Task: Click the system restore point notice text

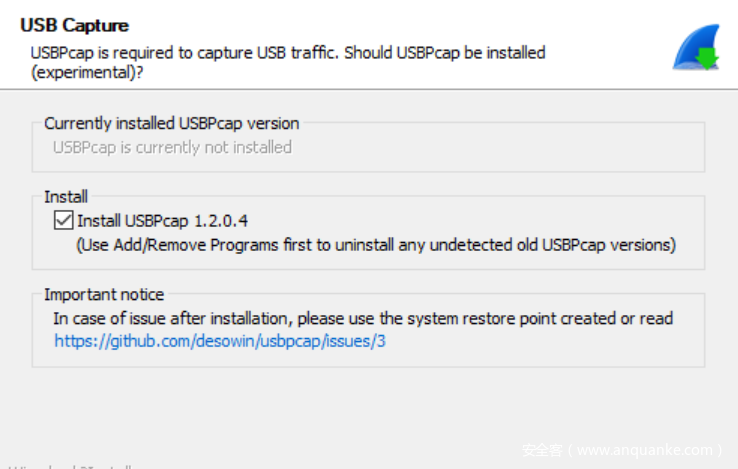Action: [x=363, y=319]
